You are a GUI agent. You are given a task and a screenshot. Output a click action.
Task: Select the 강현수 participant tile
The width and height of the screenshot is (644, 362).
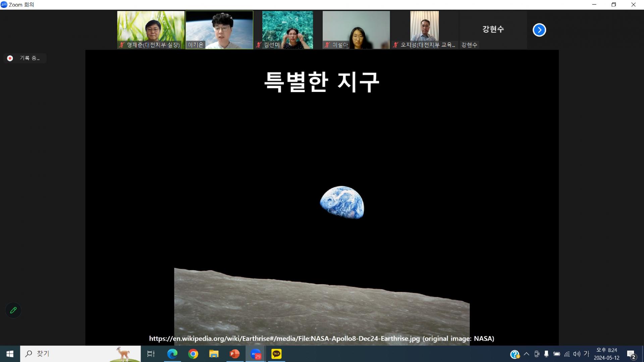493,30
